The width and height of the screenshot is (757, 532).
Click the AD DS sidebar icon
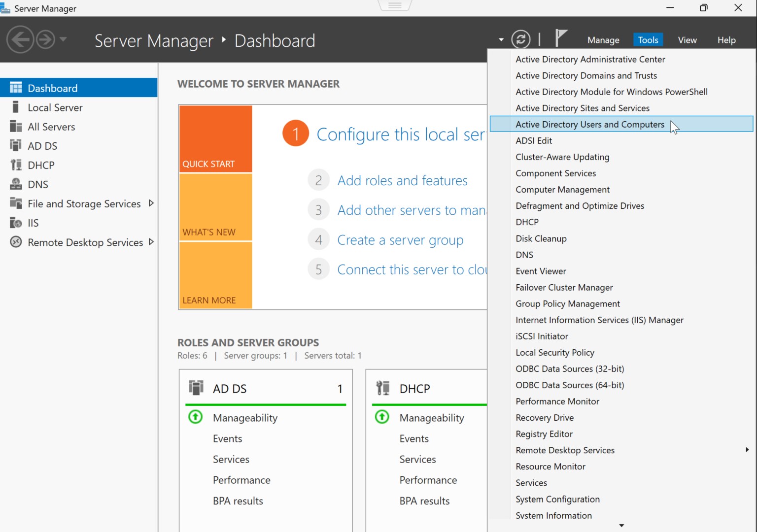[16, 145]
